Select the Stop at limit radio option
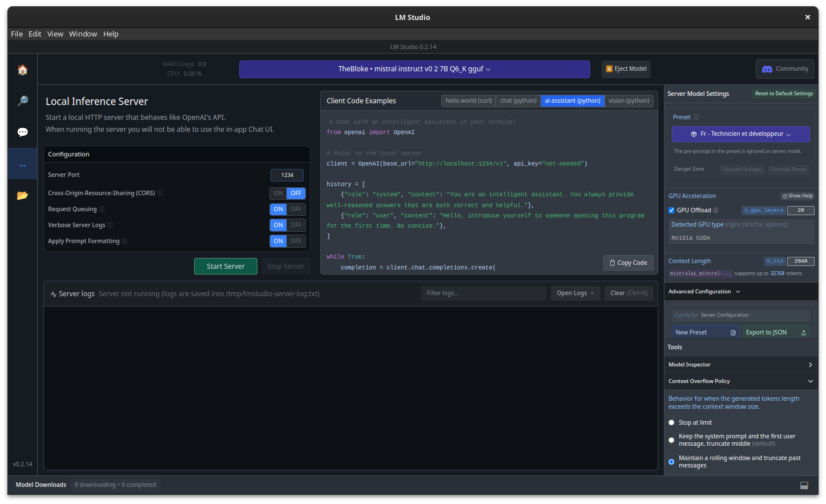This screenshot has width=826, height=504. coord(671,423)
